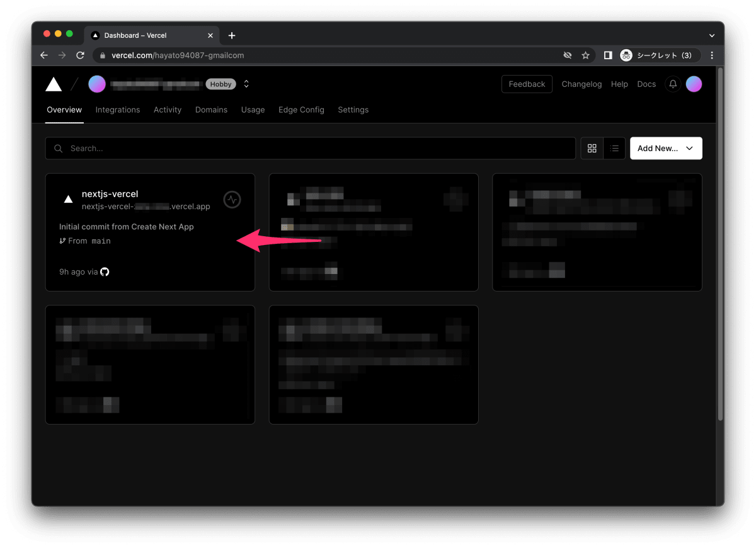Viewport: 756px width, 548px height.
Task: Open notifications bell icon
Action: [x=673, y=84]
